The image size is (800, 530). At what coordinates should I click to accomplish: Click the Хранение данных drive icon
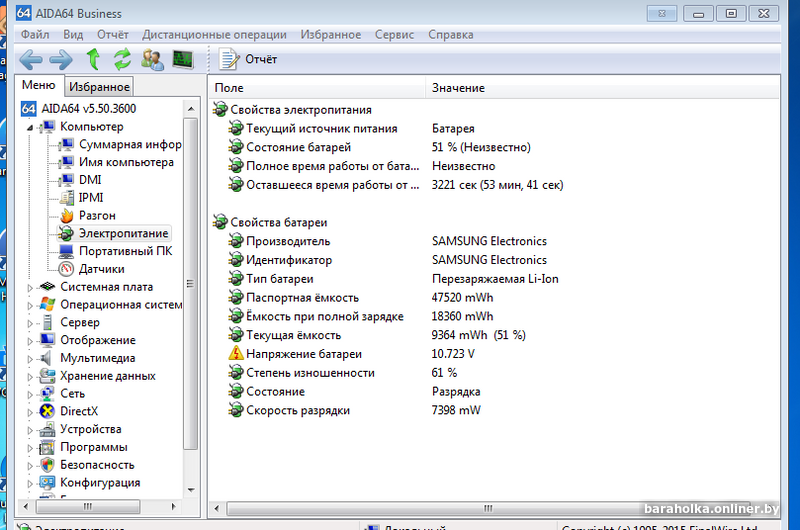pyautogui.click(x=47, y=376)
